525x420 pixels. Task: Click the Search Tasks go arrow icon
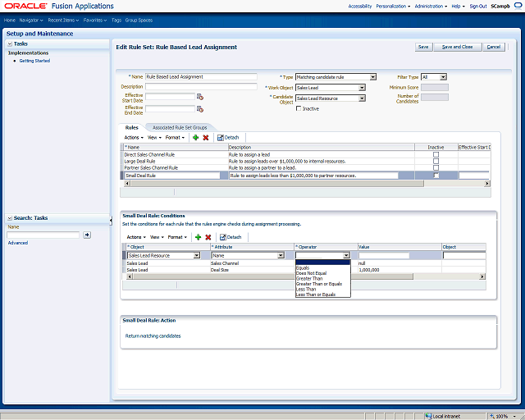pyautogui.click(x=87, y=235)
